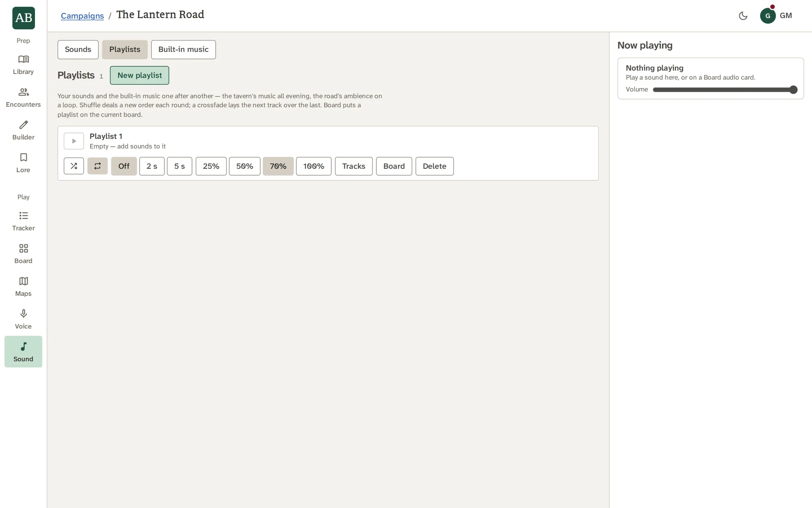Image resolution: width=812 pixels, height=508 pixels.
Task: Delete Playlist 1
Action: [434, 166]
